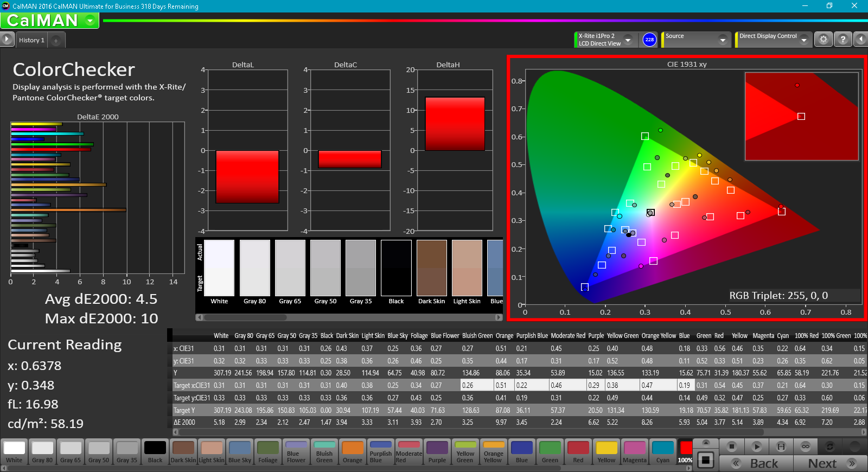Open the Direct Display Control dropdown

click(x=804, y=40)
